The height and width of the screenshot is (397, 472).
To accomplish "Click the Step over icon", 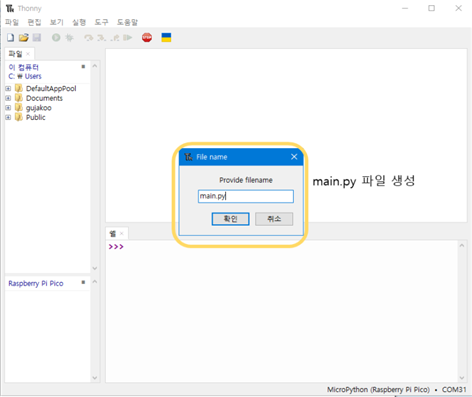I will 89,38.
